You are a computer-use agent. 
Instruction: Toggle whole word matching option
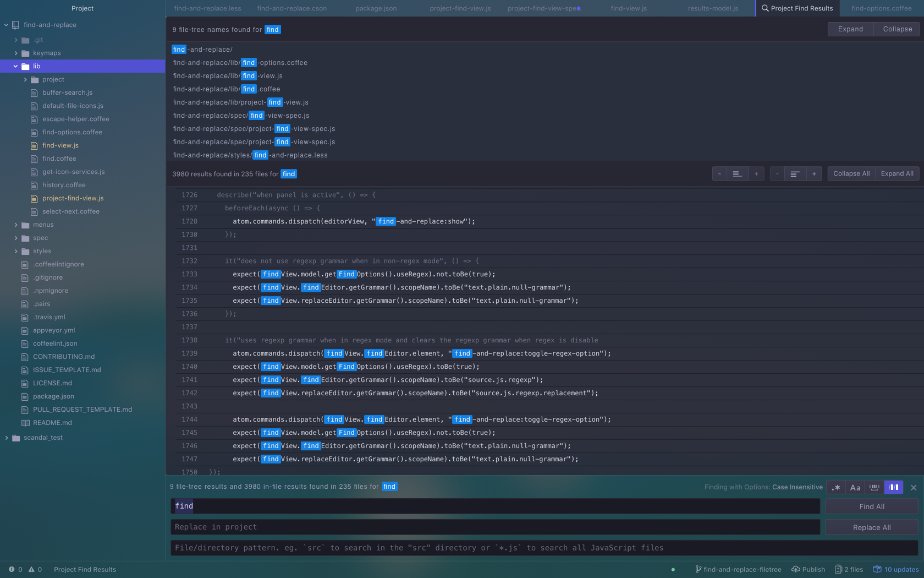click(874, 487)
